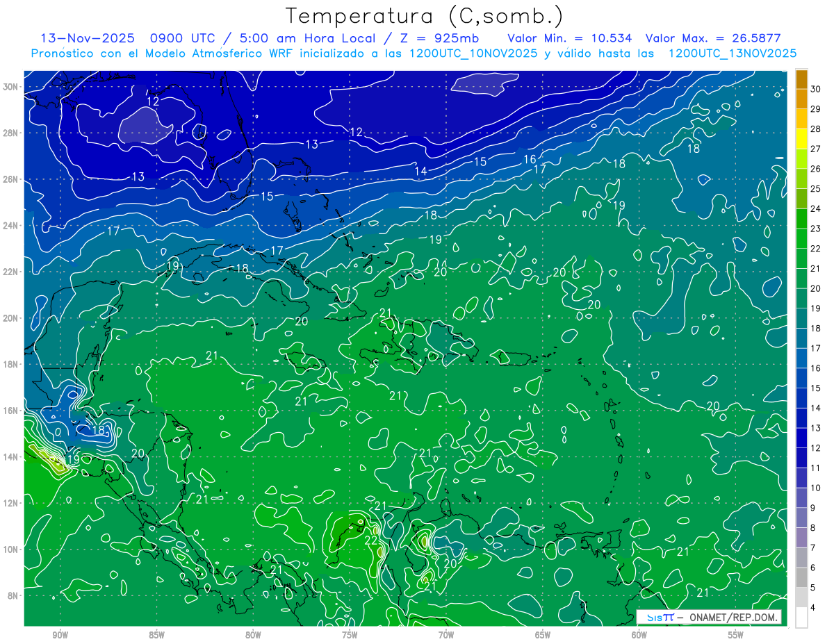Click the 10N latitude axis label

point(11,550)
